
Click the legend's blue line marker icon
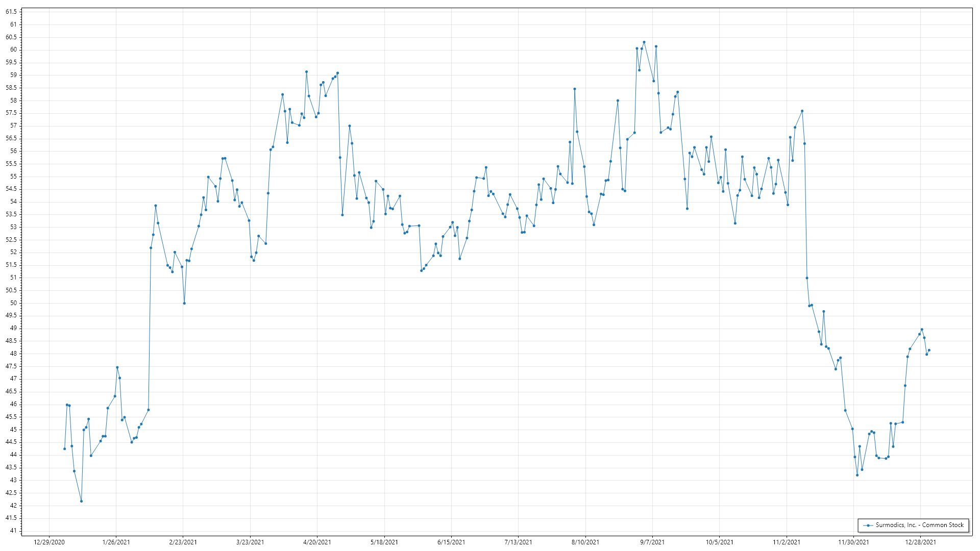(x=868, y=525)
